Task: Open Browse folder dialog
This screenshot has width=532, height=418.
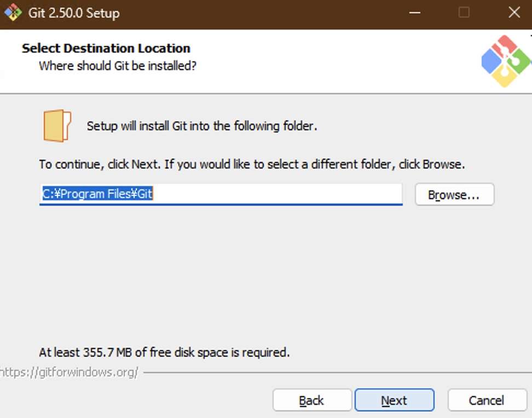Action: pyautogui.click(x=454, y=194)
